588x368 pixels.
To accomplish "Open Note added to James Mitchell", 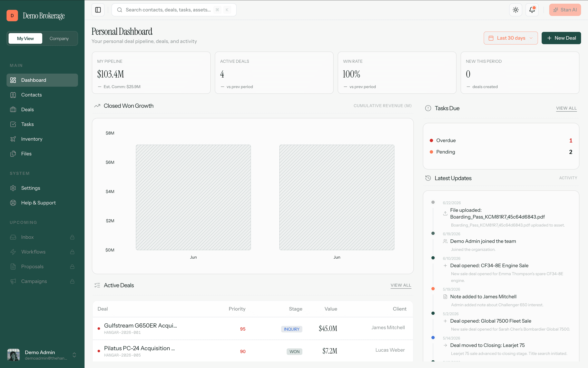I will point(483,297).
